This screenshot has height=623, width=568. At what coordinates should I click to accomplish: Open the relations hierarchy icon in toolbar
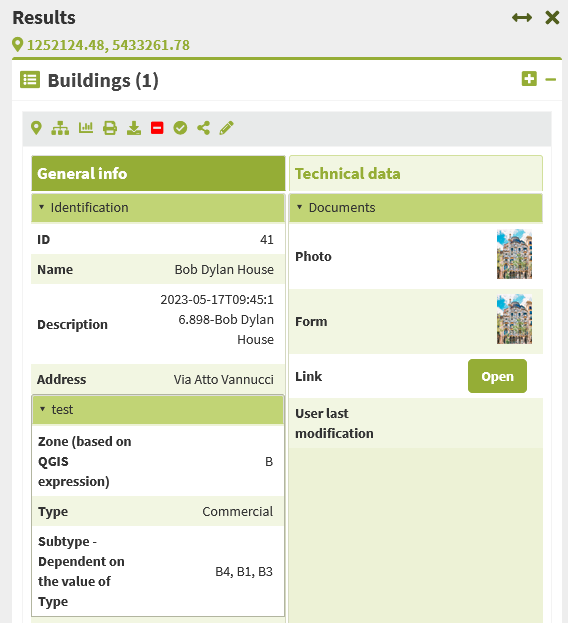[x=60, y=128]
